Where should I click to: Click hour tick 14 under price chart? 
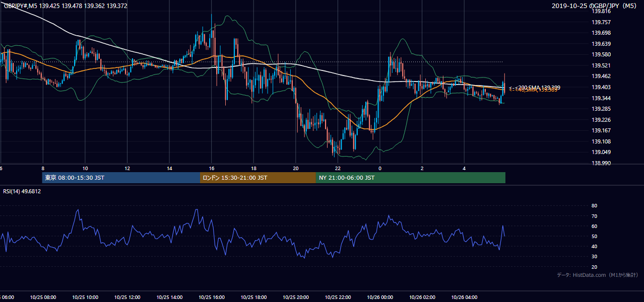click(x=169, y=168)
